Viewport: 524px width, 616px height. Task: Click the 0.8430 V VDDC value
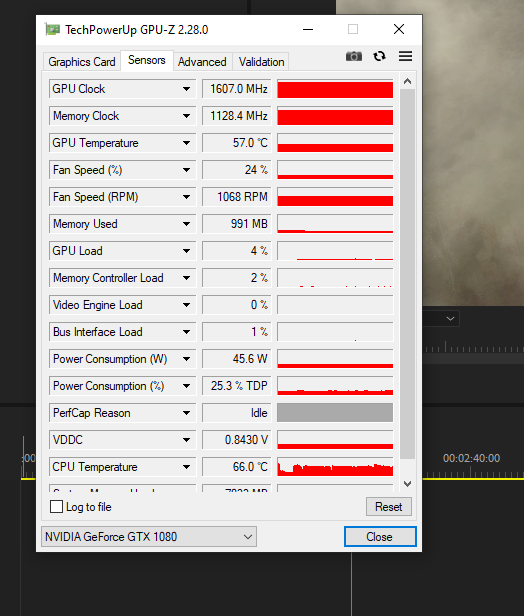pyautogui.click(x=236, y=440)
